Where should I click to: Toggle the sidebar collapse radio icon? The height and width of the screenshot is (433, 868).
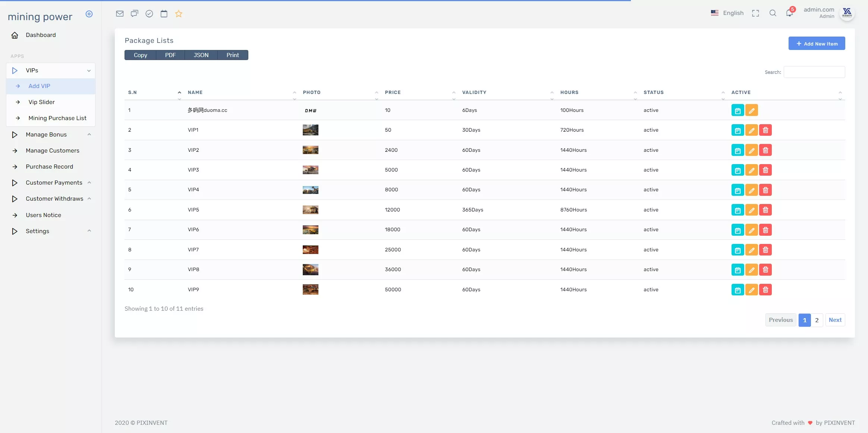[x=89, y=14]
